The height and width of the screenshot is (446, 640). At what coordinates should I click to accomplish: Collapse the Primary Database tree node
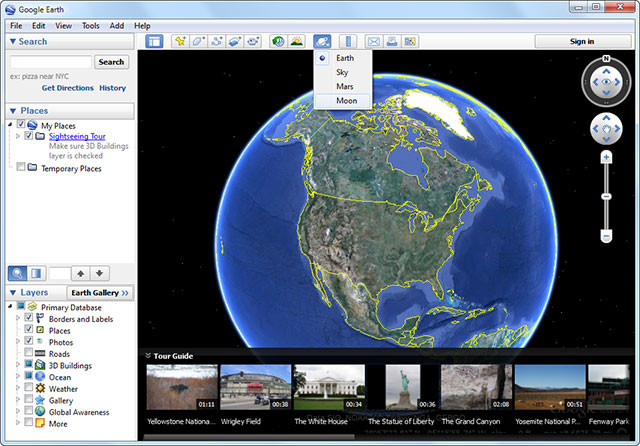[x=10, y=306]
